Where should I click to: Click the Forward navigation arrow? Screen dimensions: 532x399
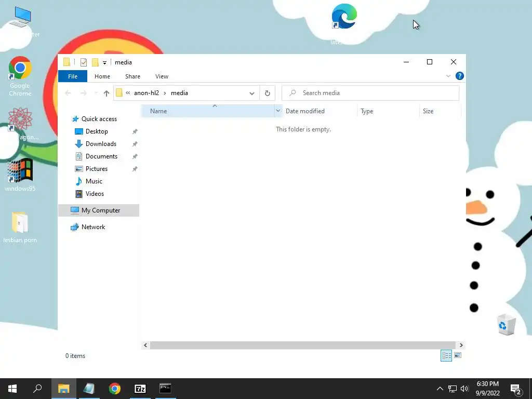pyautogui.click(x=83, y=93)
